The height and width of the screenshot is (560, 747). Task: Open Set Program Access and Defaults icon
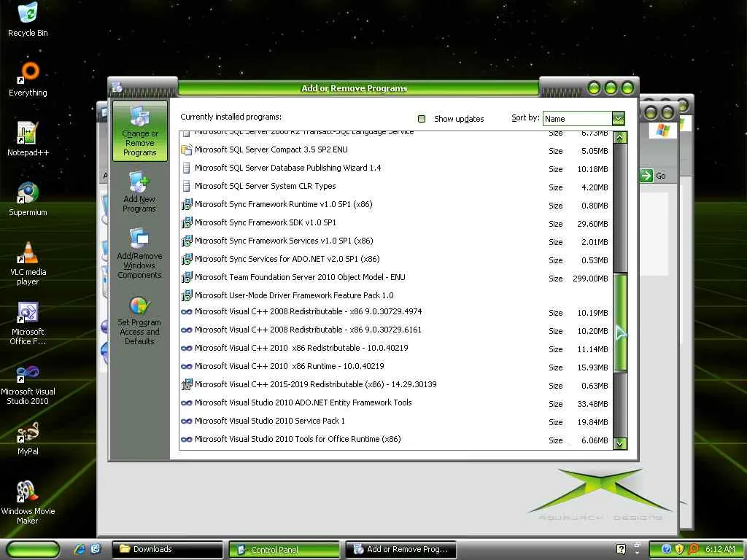click(139, 320)
